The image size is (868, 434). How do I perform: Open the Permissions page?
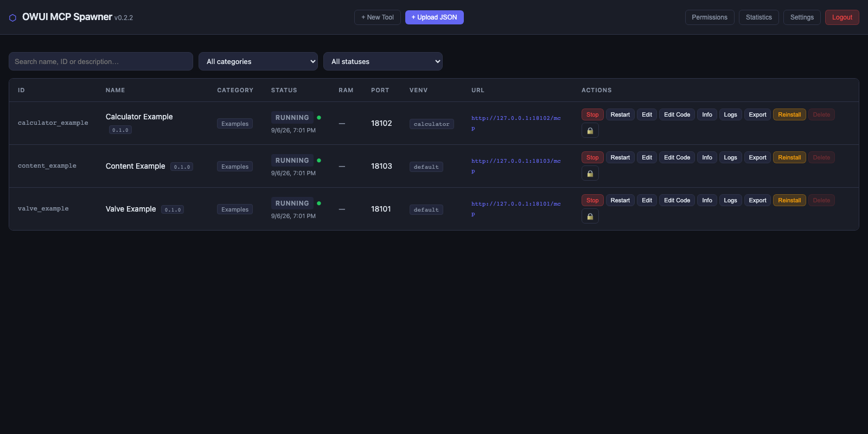coord(710,17)
